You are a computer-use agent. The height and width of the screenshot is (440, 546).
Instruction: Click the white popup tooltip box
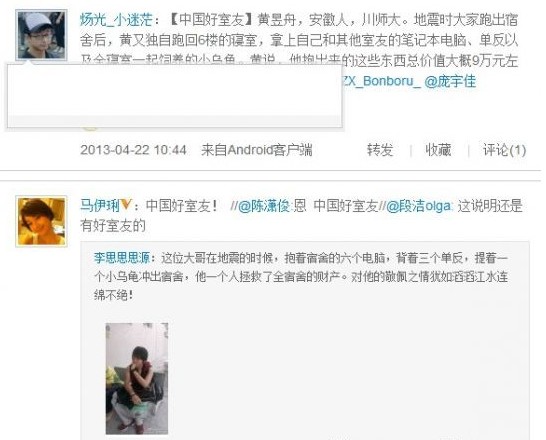coord(174,95)
